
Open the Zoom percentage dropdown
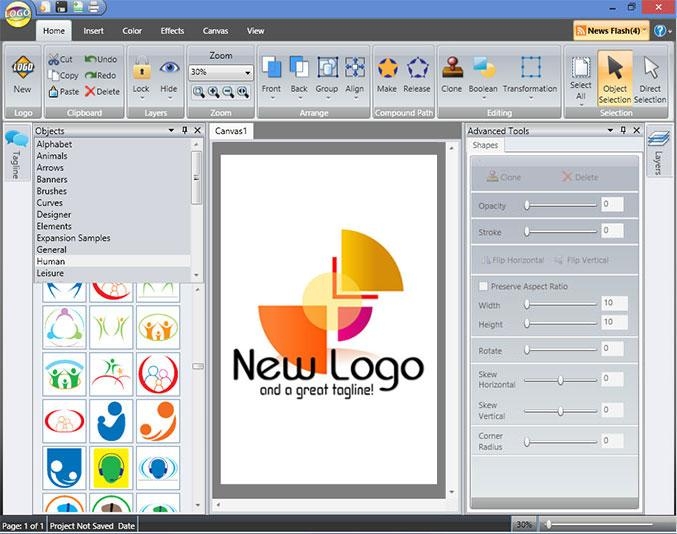coord(247,73)
